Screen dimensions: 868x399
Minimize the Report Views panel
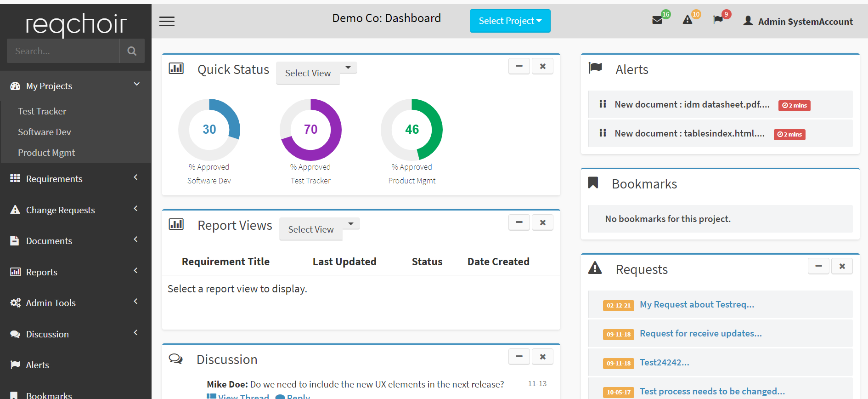pyautogui.click(x=519, y=222)
